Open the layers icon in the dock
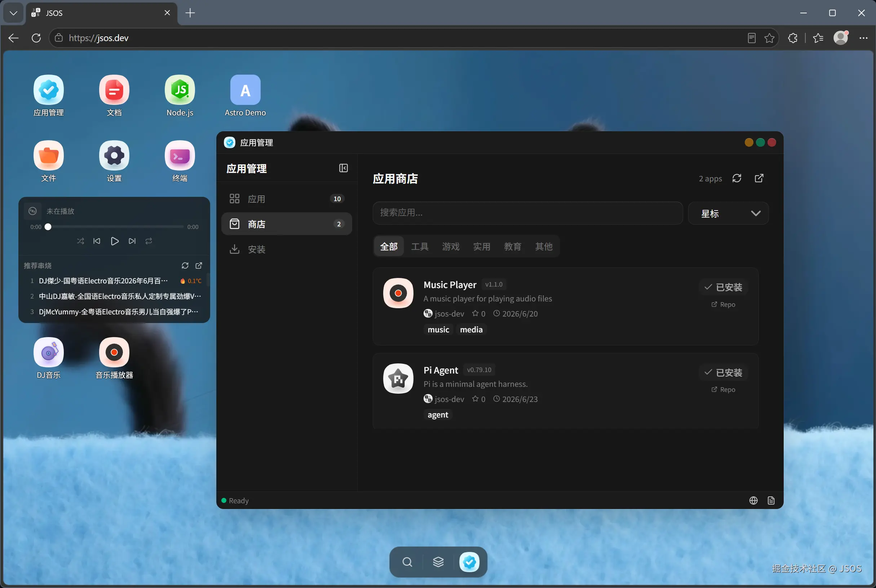The height and width of the screenshot is (588, 876). [438, 562]
